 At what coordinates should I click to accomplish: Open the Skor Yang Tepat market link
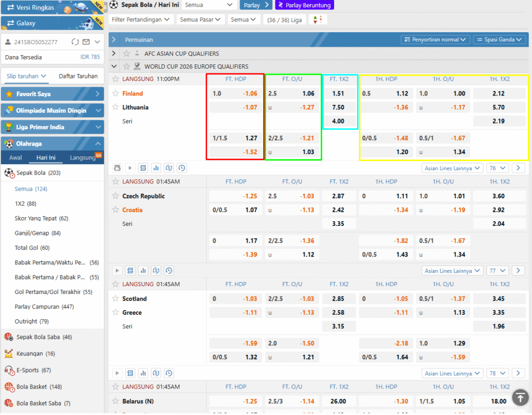41,219
